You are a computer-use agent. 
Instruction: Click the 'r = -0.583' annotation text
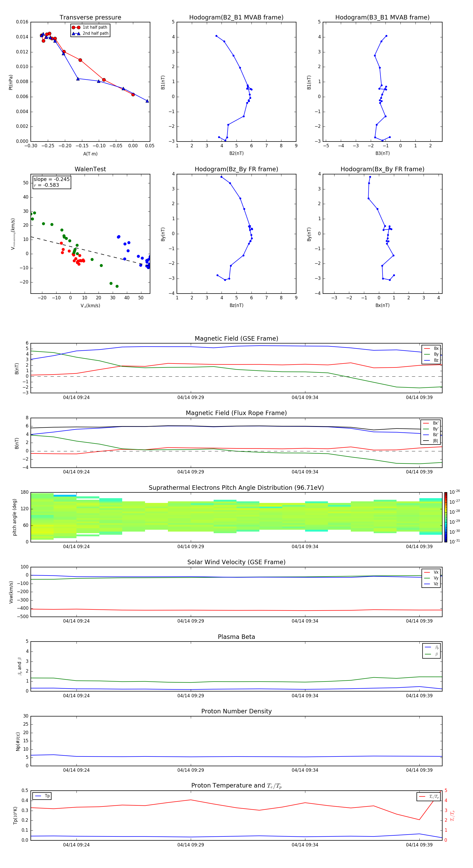pyautogui.click(x=47, y=185)
